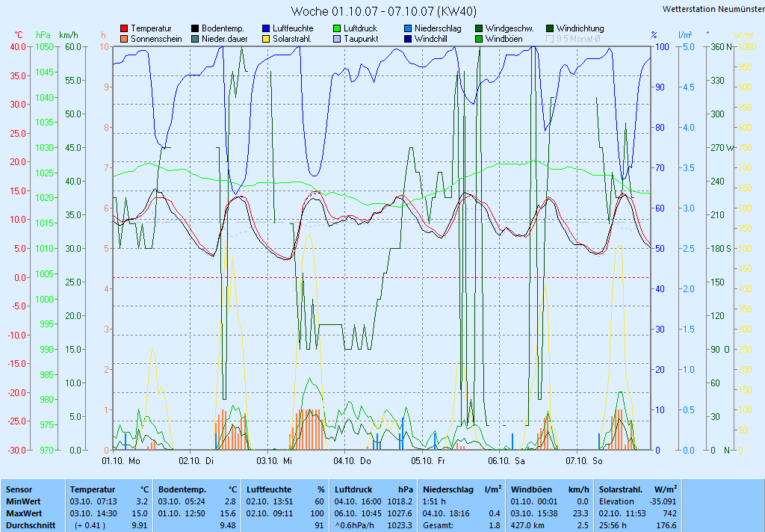The width and height of the screenshot is (765, 532).
Task: Click the Bodentemp. average 9.48
Action: pos(228,526)
